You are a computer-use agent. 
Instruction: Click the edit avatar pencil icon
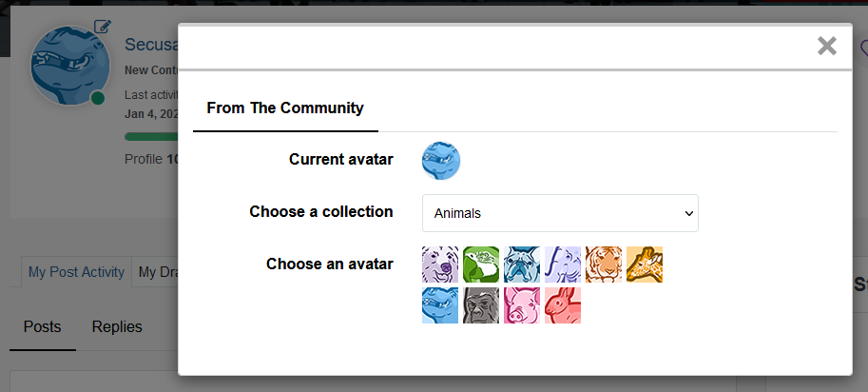pos(103,27)
